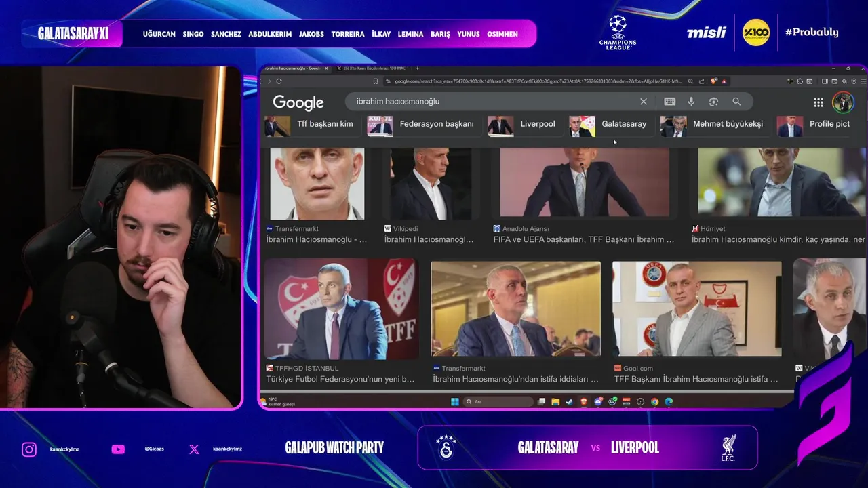
Task: Open Hürriyet image result thumbnail
Action: point(782,182)
